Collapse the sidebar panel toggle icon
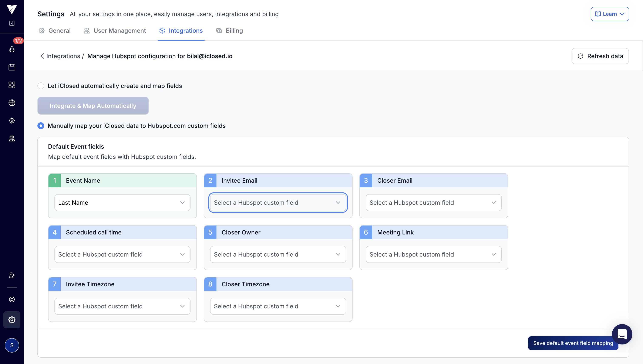The width and height of the screenshot is (643, 364). click(12, 23)
